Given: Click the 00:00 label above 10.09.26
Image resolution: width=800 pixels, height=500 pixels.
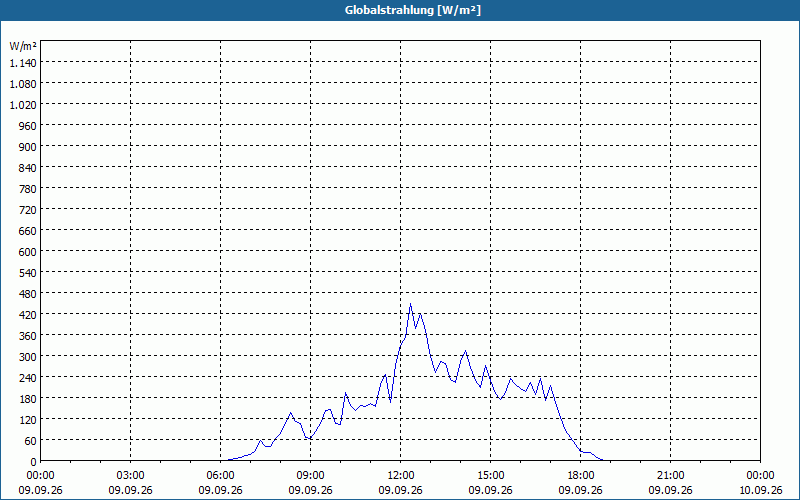Looking at the screenshot, I should 760,476.
